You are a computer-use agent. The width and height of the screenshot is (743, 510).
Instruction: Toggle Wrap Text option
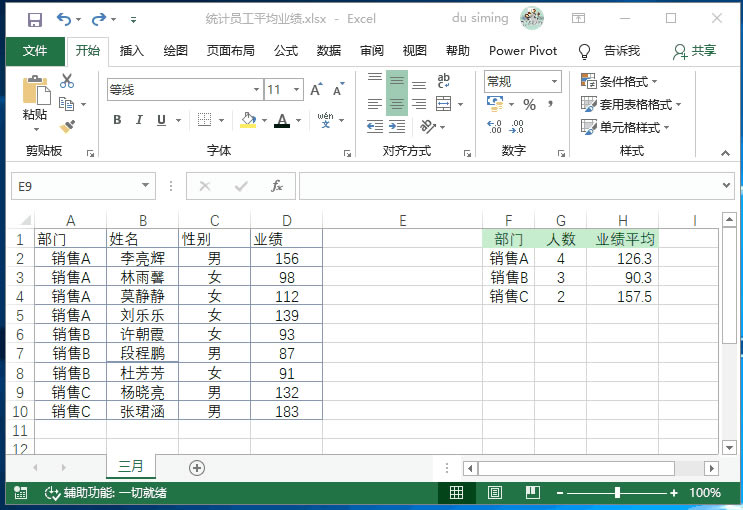[x=443, y=81]
